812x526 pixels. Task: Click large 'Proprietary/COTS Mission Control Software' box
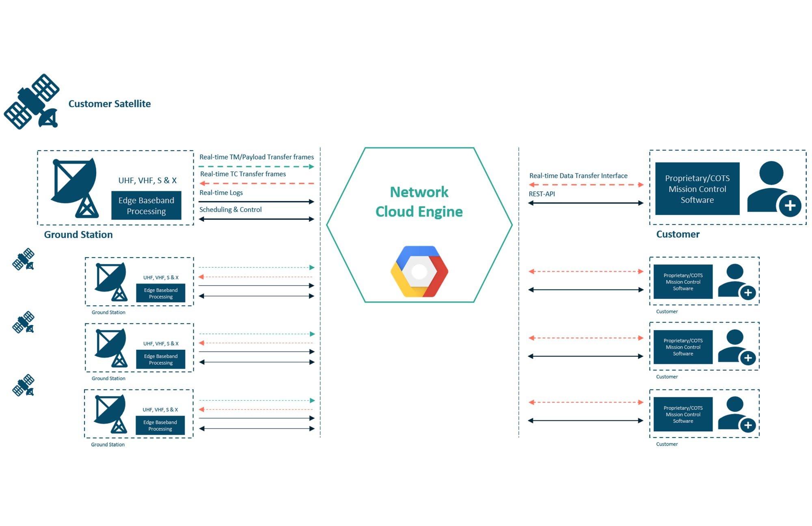pyautogui.click(x=697, y=189)
